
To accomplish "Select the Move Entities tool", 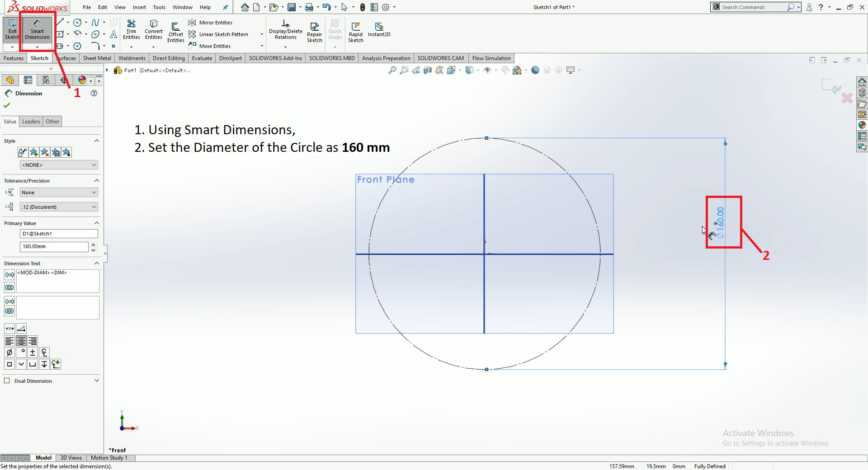I will pyautogui.click(x=210, y=46).
